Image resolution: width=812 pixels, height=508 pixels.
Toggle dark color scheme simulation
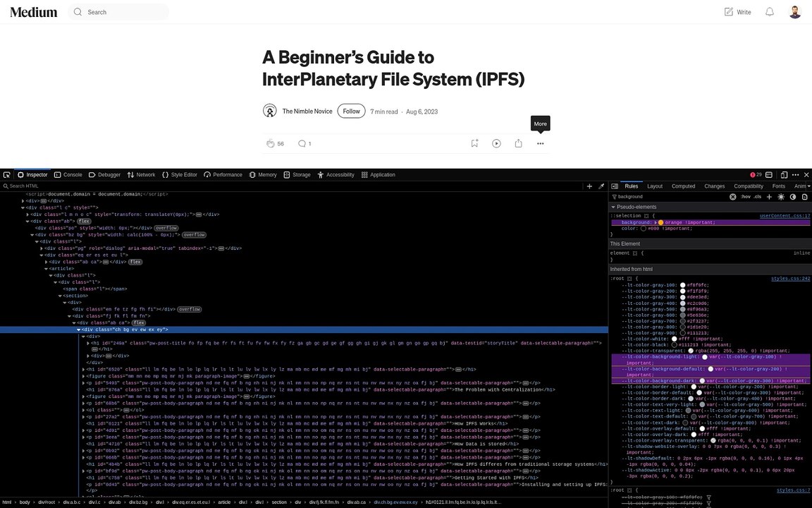coord(793,197)
